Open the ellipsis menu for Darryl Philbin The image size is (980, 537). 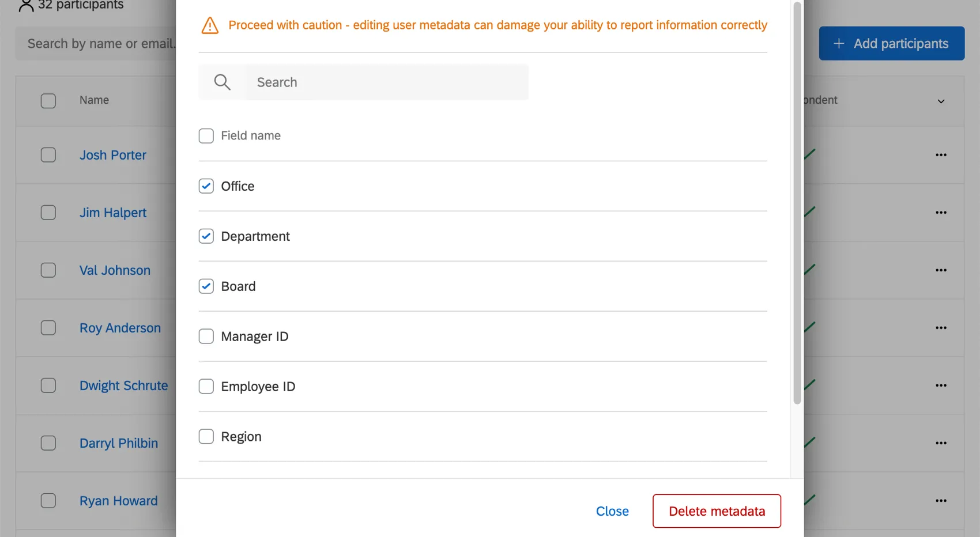(x=941, y=443)
